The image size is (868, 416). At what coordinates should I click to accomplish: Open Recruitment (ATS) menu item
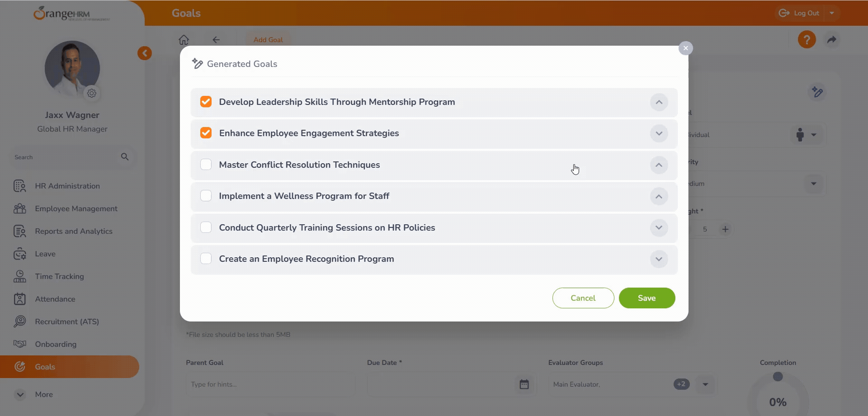point(67,321)
